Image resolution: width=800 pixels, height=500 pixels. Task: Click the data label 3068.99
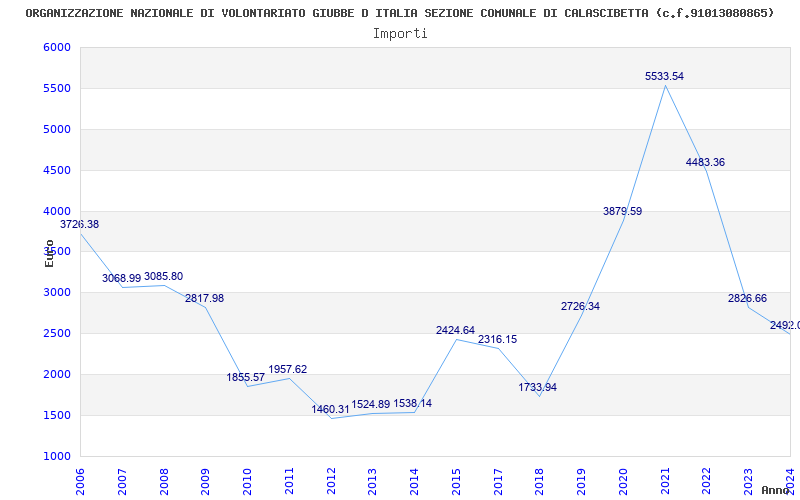121,279
